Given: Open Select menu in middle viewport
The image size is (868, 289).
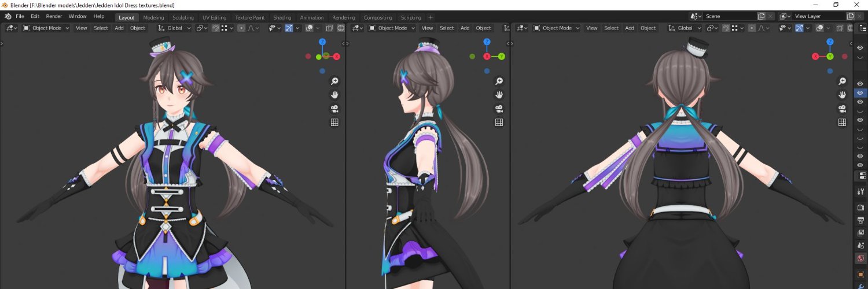Looking at the screenshot, I should click(x=447, y=28).
